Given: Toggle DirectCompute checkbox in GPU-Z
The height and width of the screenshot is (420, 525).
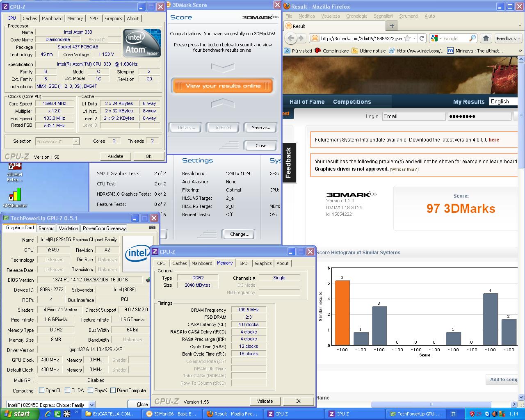Looking at the screenshot, I should tap(113, 390).
